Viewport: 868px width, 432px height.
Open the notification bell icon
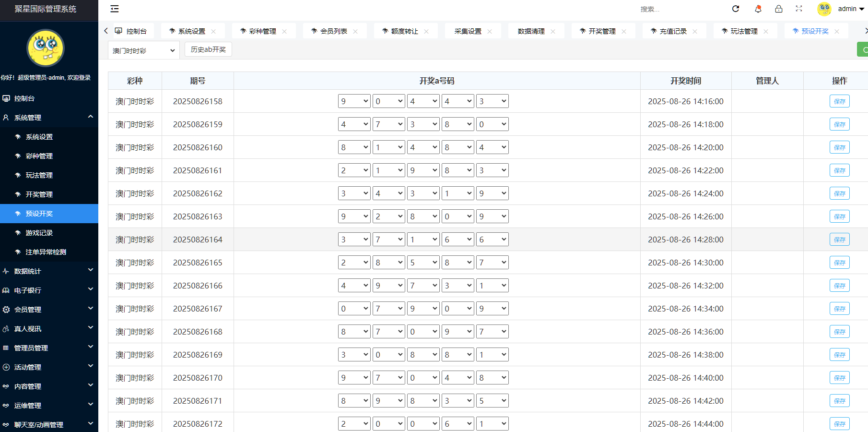click(x=758, y=9)
